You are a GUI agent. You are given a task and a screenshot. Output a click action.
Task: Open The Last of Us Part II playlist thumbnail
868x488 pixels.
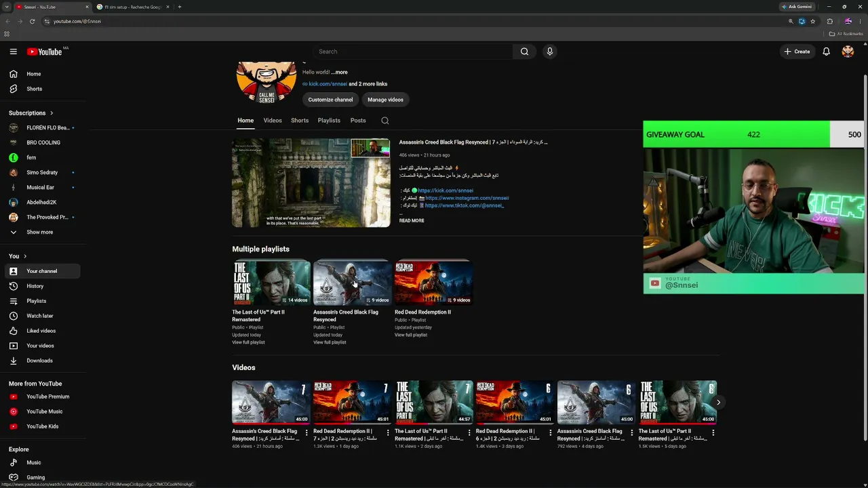pyautogui.click(x=271, y=283)
